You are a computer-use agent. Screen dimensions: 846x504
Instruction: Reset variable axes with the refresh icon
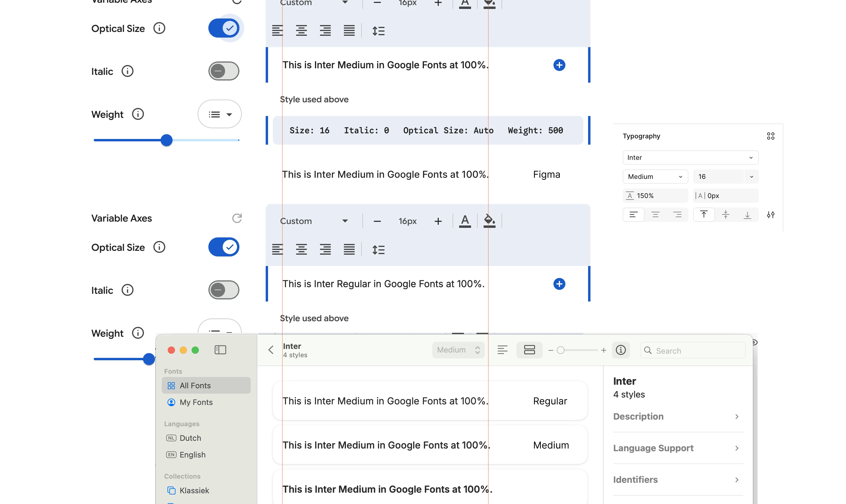[236, 218]
